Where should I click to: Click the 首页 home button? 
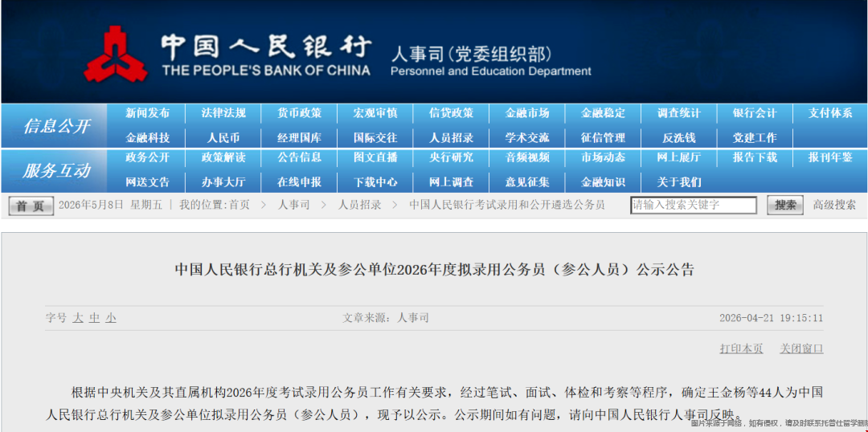31,206
